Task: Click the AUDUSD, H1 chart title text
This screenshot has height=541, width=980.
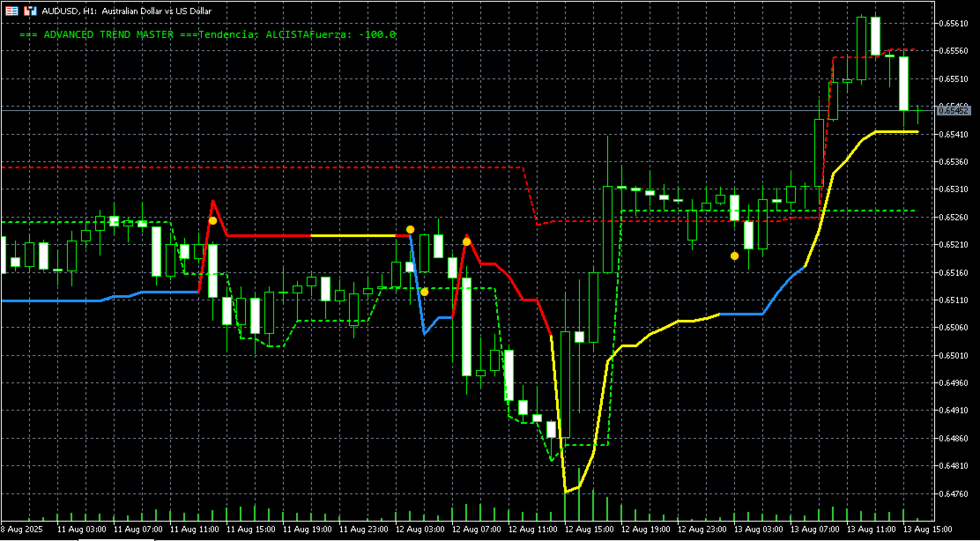Action: 129,11
